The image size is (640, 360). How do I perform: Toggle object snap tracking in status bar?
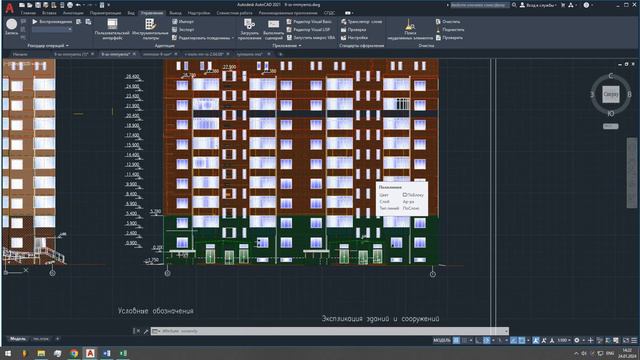[x=513, y=340]
